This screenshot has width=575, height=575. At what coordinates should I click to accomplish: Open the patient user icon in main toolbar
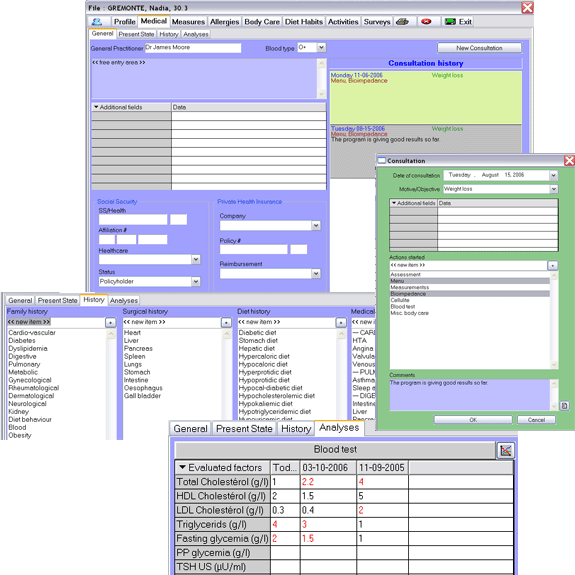tap(97, 22)
